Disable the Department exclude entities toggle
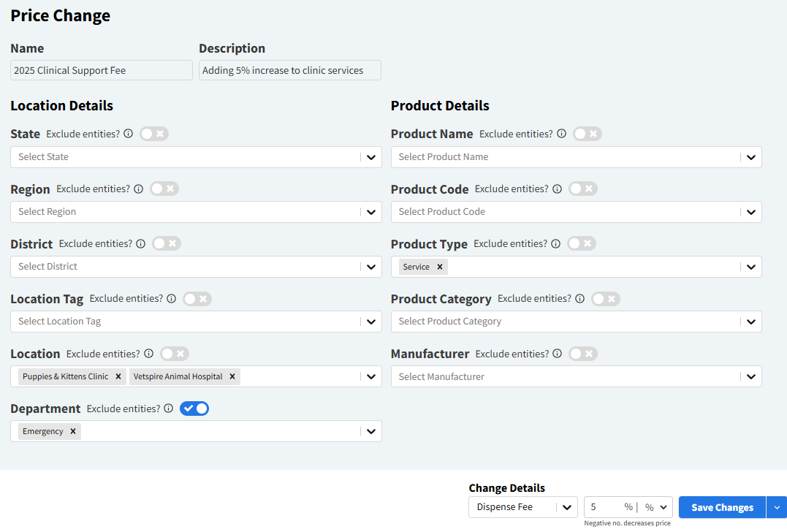Image resolution: width=787 pixels, height=532 pixels. pos(194,408)
